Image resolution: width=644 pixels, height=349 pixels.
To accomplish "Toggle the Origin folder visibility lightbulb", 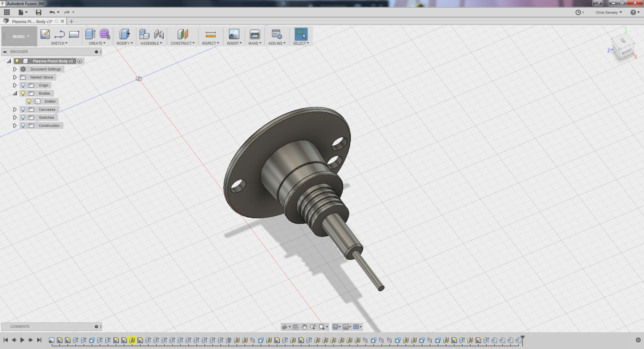I will click(x=23, y=85).
